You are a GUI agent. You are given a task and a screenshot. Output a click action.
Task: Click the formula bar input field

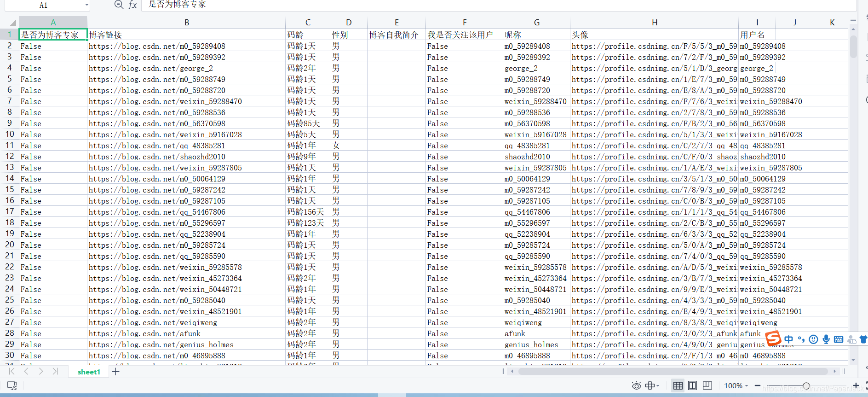pos(498,5)
